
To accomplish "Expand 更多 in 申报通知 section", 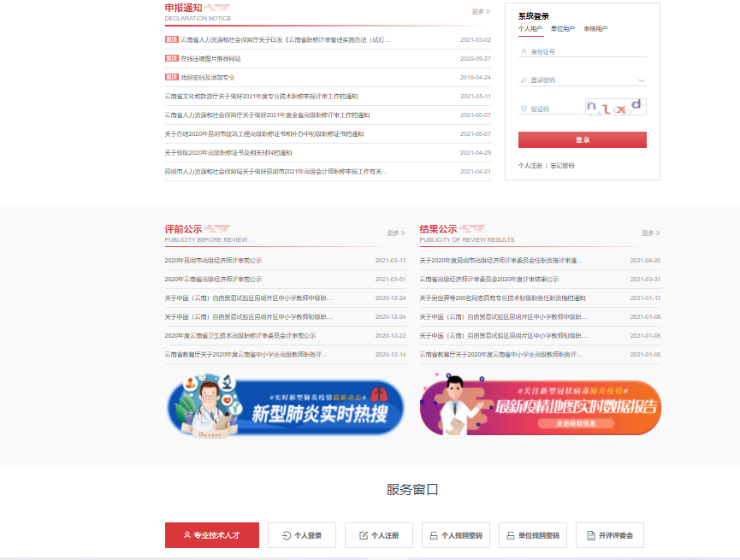I will pyautogui.click(x=481, y=12).
